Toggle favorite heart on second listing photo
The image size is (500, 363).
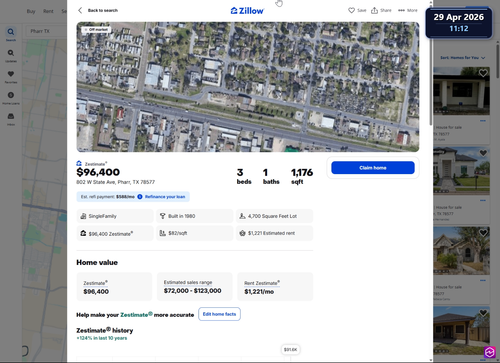click(x=483, y=153)
